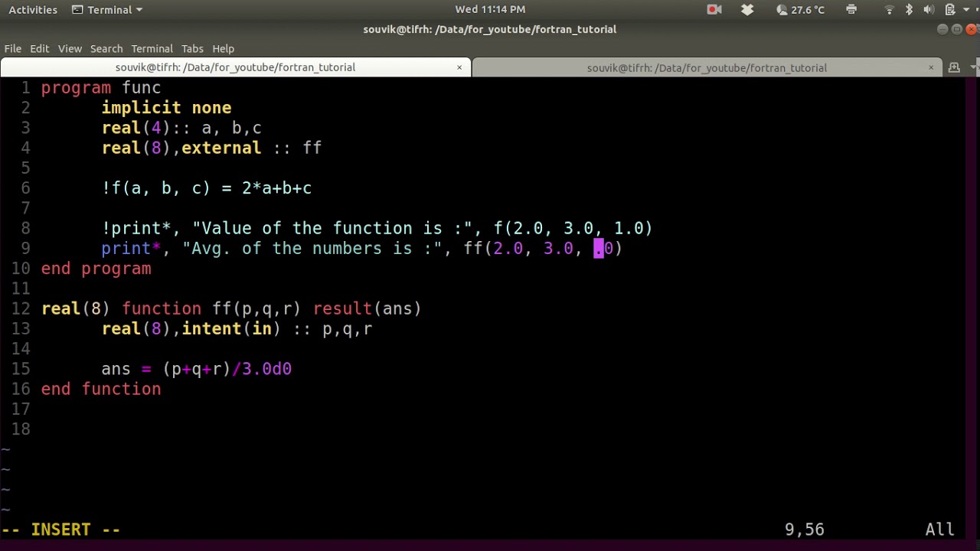The width and height of the screenshot is (980, 551).
Task: Expand the system menu arrow in the top bar
Action: 968,10
